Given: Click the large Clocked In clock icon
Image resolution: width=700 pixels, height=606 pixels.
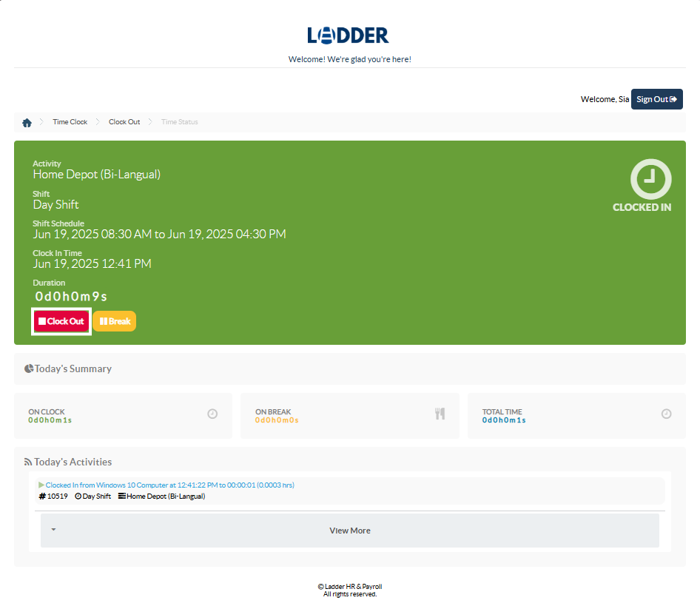Looking at the screenshot, I should (x=650, y=179).
